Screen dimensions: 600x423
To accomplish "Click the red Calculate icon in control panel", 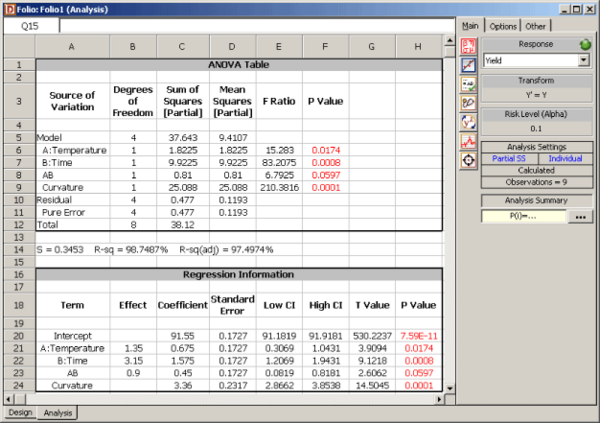I will (x=468, y=46).
